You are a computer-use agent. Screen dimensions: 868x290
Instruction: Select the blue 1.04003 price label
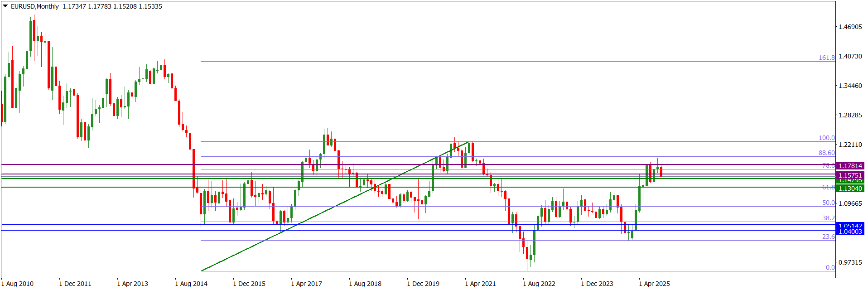tap(850, 232)
